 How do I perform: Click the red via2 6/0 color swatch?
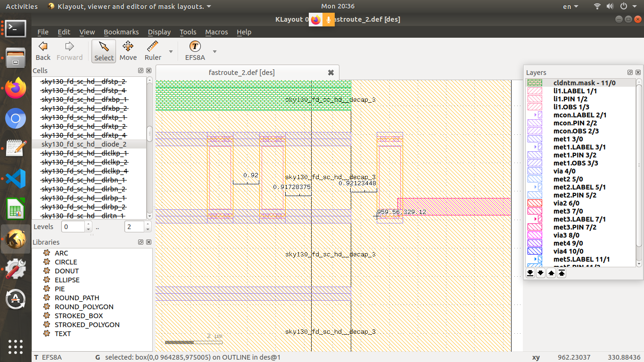point(534,203)
